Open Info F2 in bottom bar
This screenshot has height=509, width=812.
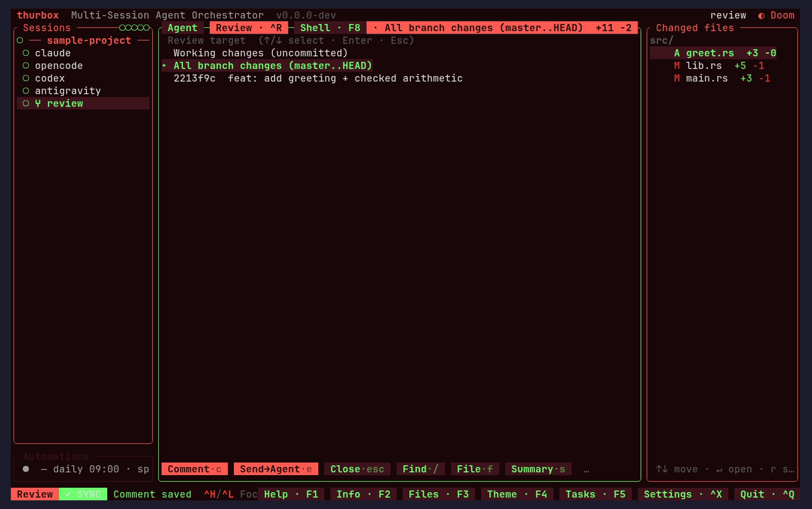(x=363, y=494)
